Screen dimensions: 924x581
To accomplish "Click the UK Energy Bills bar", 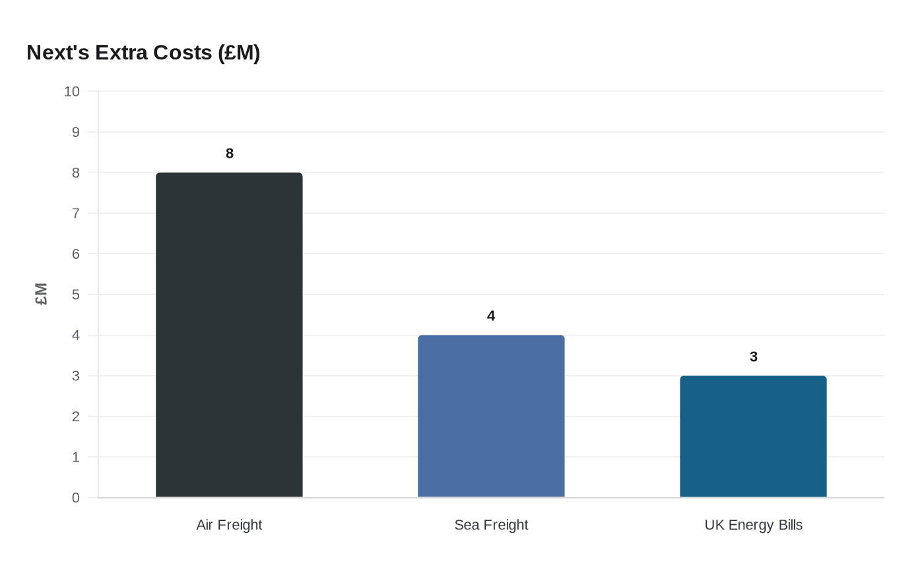I will (753, 436).
